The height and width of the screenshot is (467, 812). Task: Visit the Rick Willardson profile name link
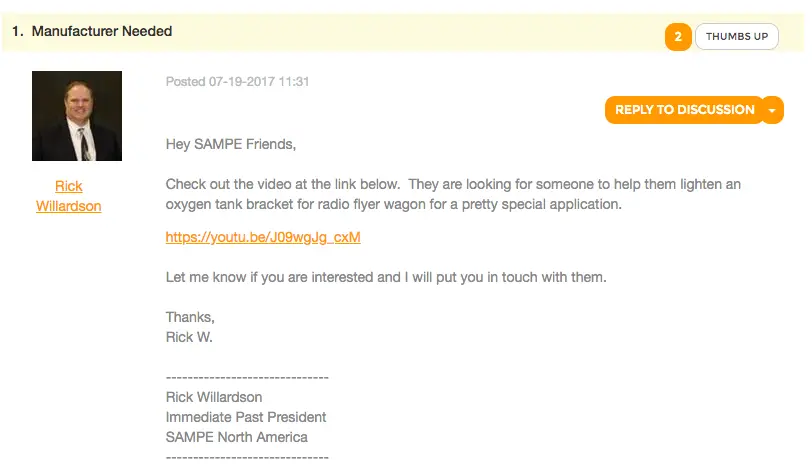click(69, 196)
